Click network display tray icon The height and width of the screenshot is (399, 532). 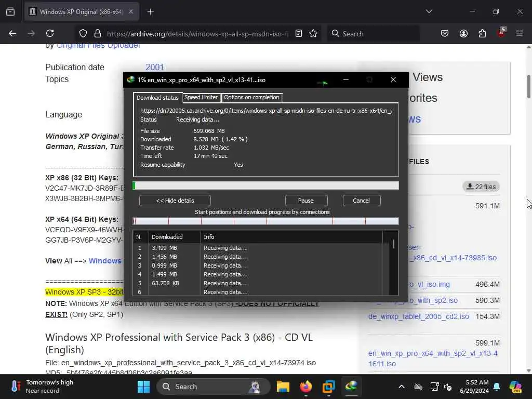[x=435, y=387]
